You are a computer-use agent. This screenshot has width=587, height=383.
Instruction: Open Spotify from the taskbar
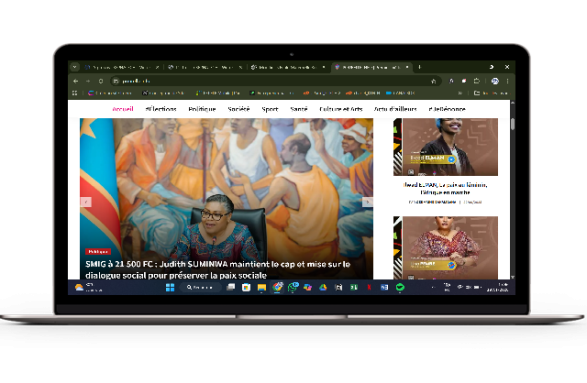click(400, 287)
